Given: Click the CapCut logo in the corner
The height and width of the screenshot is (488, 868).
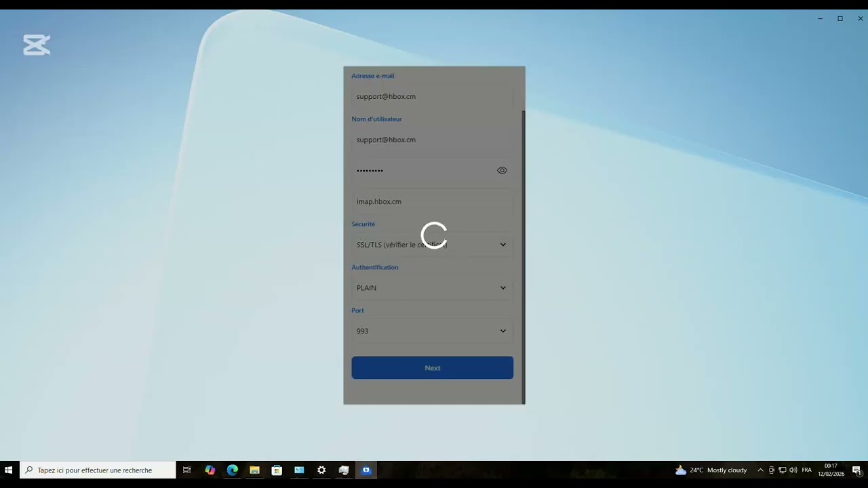Looking at the screenshot, I should point(37,45).
